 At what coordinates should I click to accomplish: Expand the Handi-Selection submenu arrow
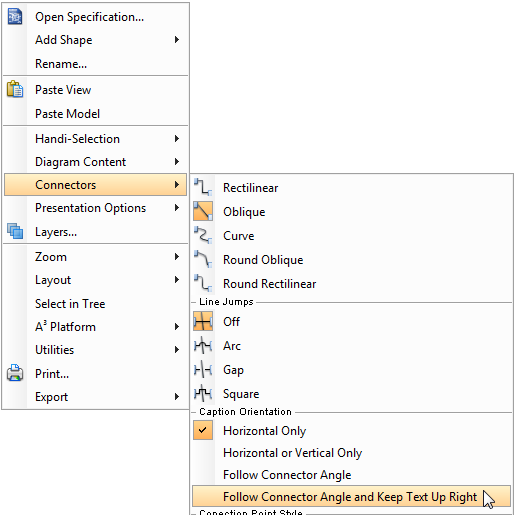[177, 138]
